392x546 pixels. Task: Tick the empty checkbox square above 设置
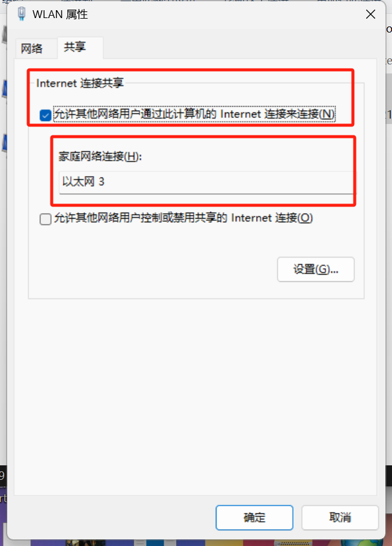coord(46,219)
